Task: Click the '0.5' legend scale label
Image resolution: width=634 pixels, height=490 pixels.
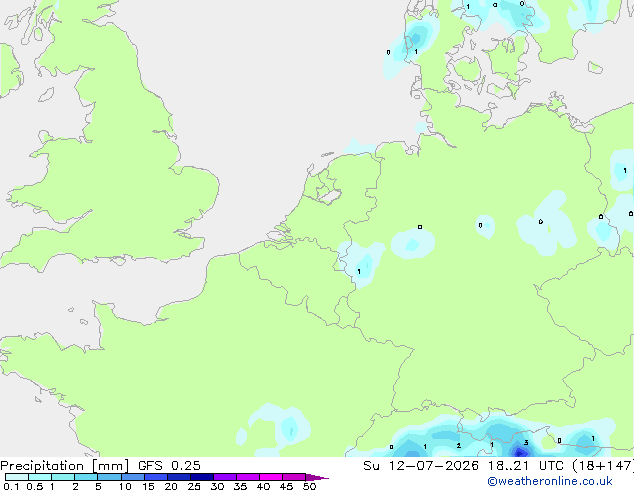Action: coord(35,486)
